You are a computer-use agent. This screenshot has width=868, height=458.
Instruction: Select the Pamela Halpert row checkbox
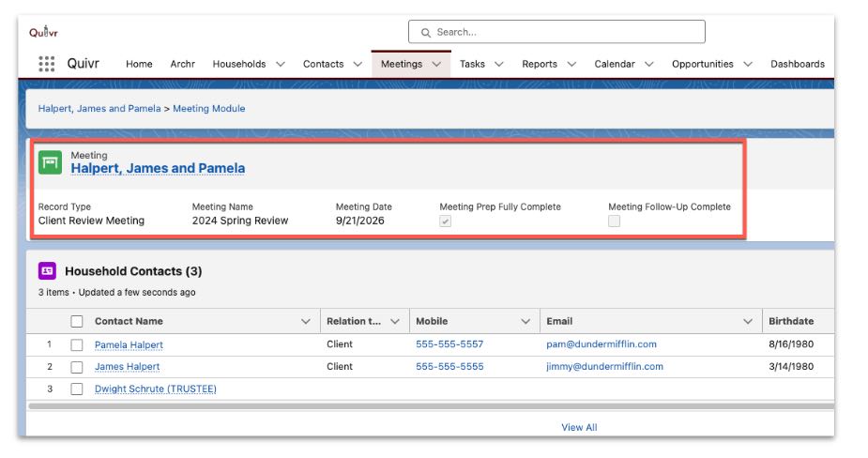77,344
